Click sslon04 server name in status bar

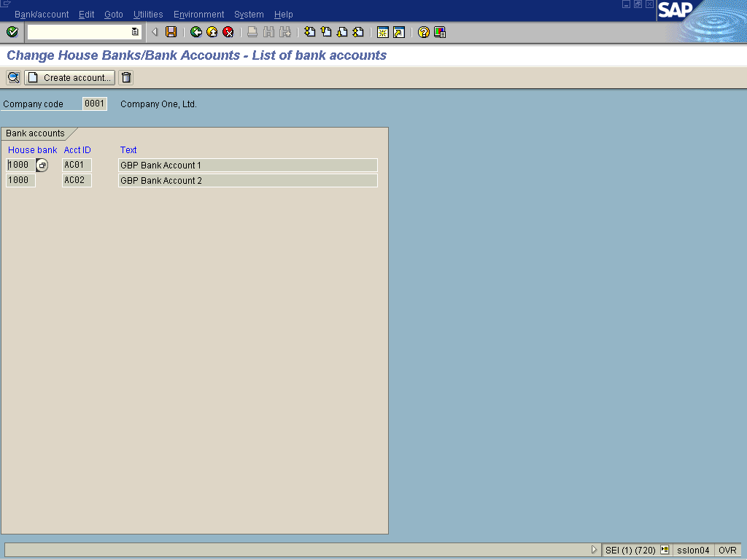(693, 550)
